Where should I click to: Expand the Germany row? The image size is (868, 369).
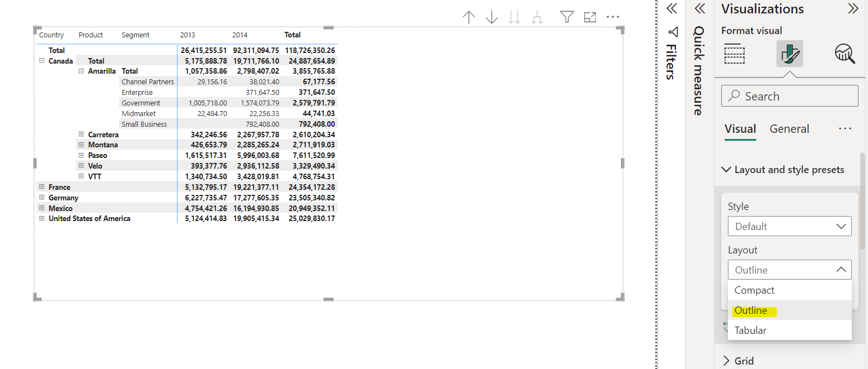[42, 198]
